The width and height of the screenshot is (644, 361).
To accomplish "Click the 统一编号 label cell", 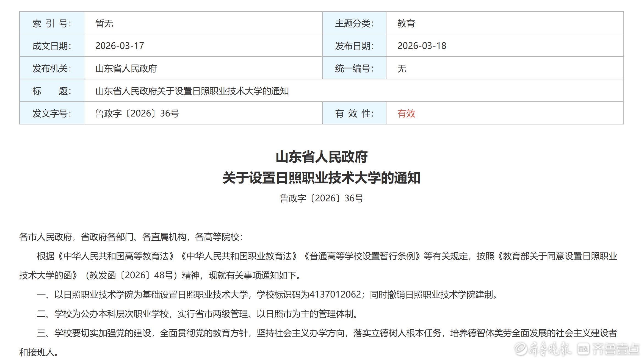I will [354, 68].
